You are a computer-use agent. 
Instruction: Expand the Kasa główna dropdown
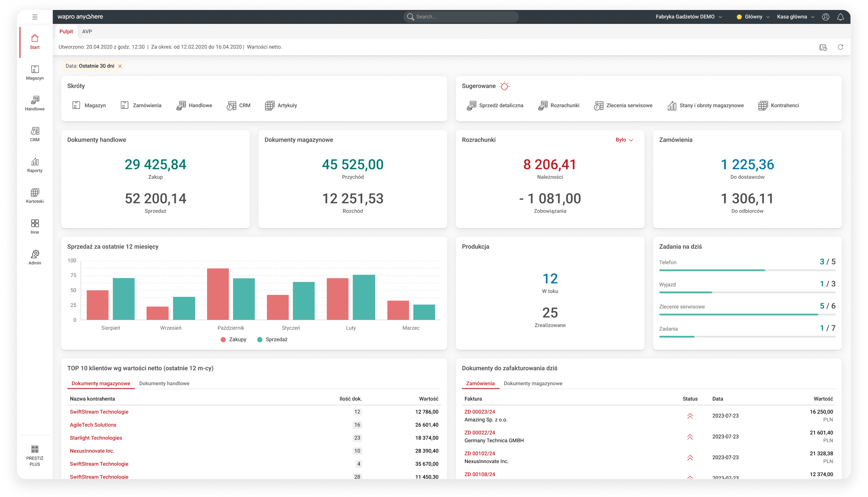coord(795,17)
